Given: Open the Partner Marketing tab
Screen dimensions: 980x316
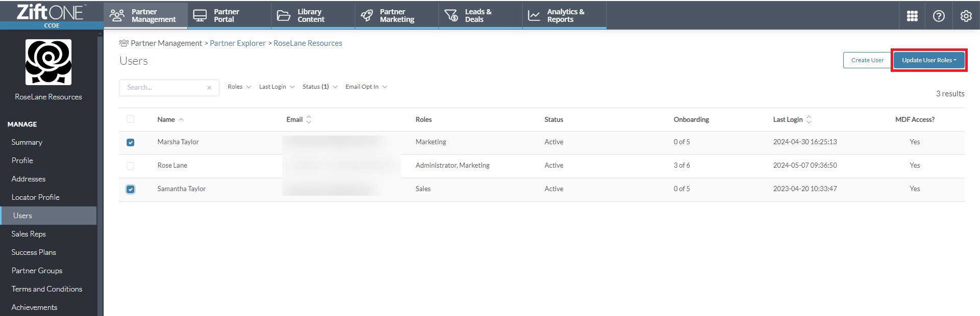Looking at the screenshot, I should (x=397, y=15).
